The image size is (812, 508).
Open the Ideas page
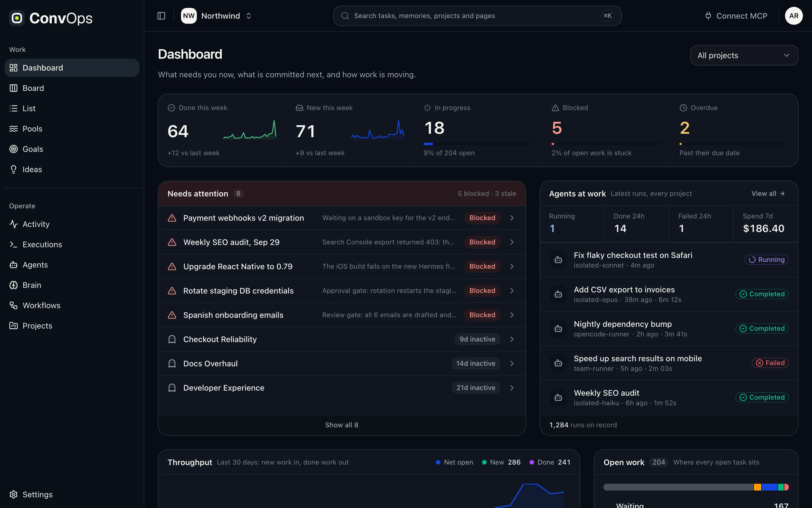[72, 169]
